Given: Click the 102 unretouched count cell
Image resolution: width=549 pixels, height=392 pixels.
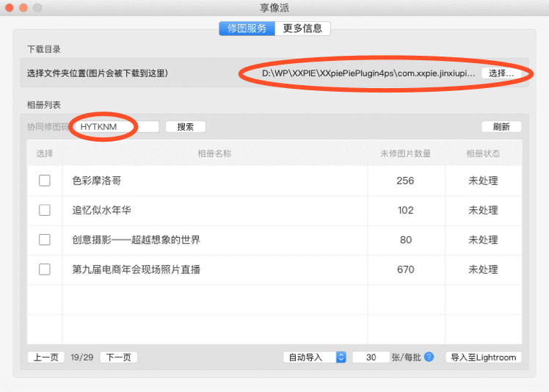Looking at the screenshot, I should point(405,210).
